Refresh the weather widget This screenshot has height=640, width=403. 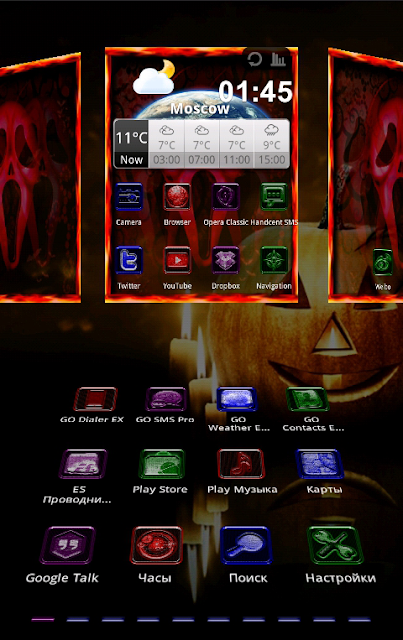[x=255, y=60]
